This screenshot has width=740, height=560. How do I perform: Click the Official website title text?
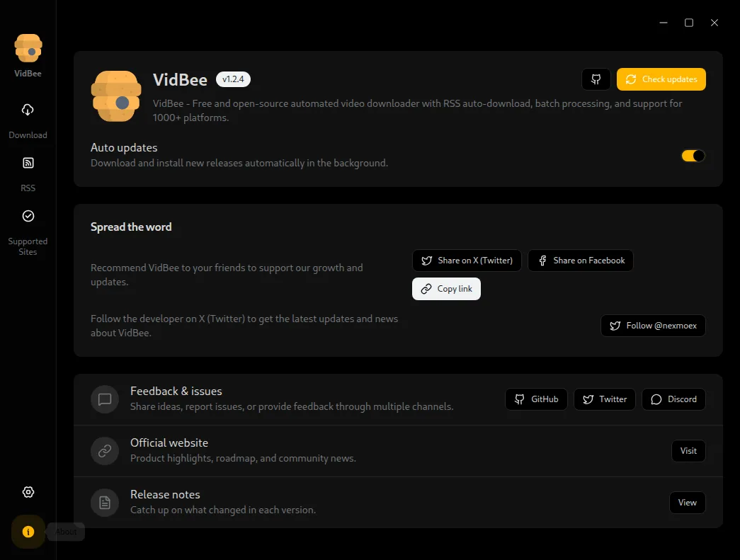tap(169, 443)
